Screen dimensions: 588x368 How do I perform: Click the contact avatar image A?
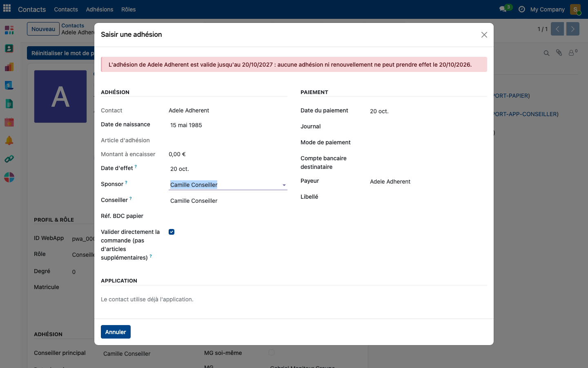pos(60,96)
